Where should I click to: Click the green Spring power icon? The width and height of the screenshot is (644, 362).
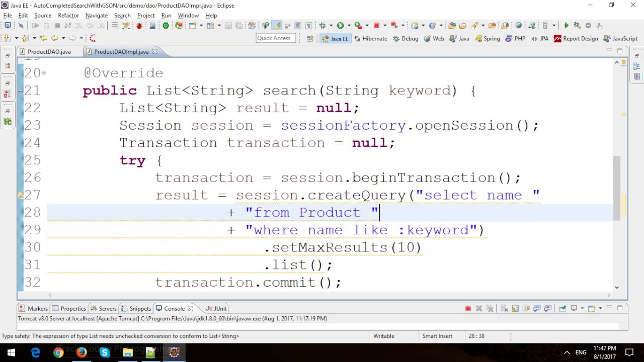166,25
